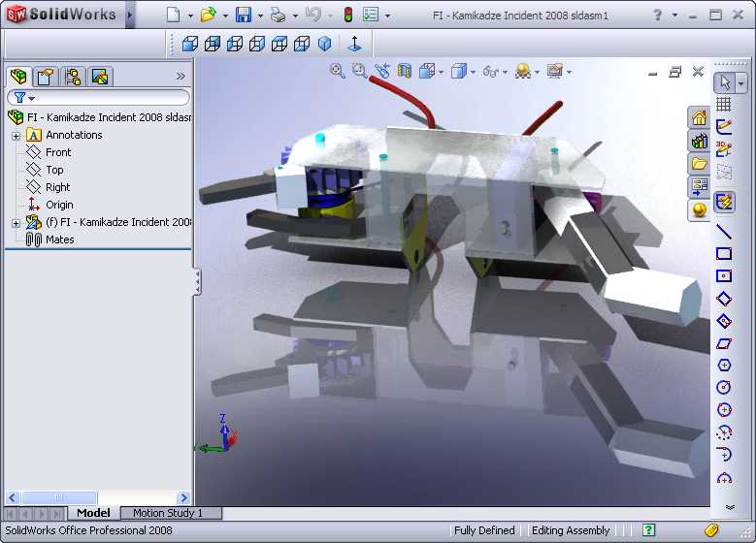Select the Parallelogram sketch tool
This screenshot has height=543, width=756.
pyautogui.click(x=724, y=343)
